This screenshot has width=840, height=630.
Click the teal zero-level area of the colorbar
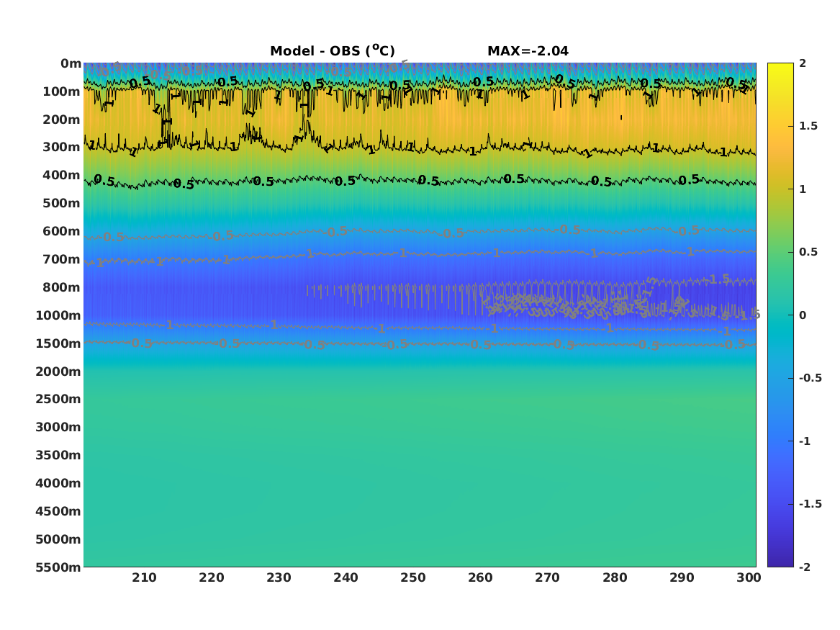780,315
